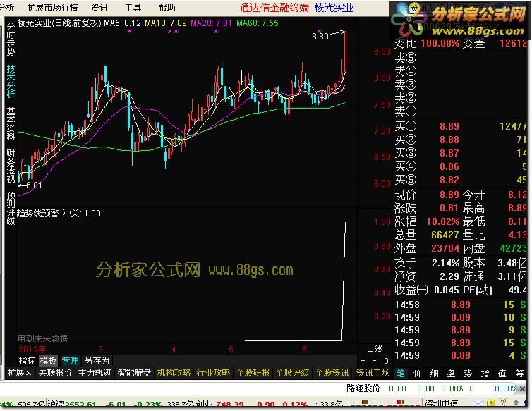532x411 pixels.
Task: Open the mail envelope icon in status bar
Action: point(478,404)
